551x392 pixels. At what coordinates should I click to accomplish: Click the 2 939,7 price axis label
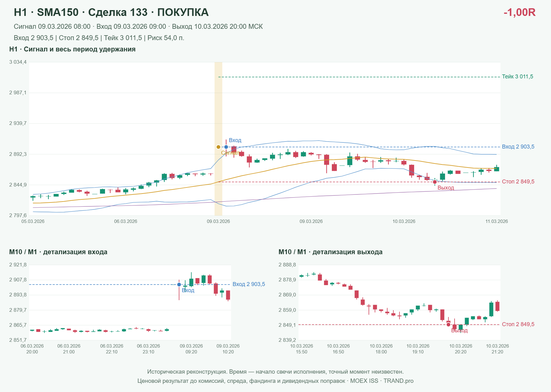18,123
